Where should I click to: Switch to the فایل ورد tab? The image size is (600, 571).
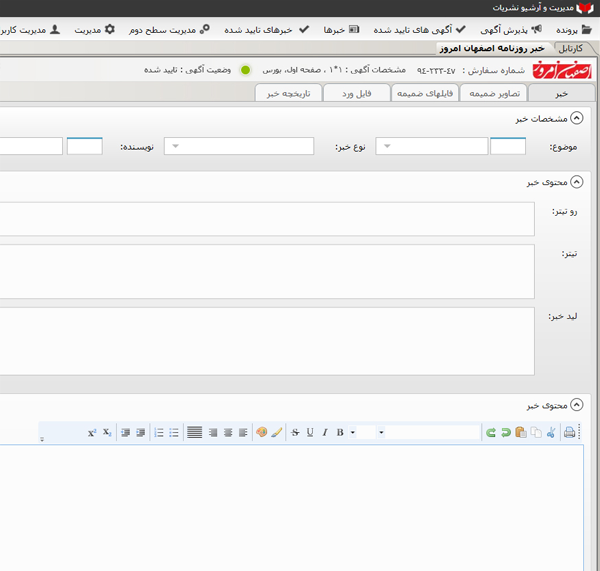pyautogui.click(x=357, y=93)
